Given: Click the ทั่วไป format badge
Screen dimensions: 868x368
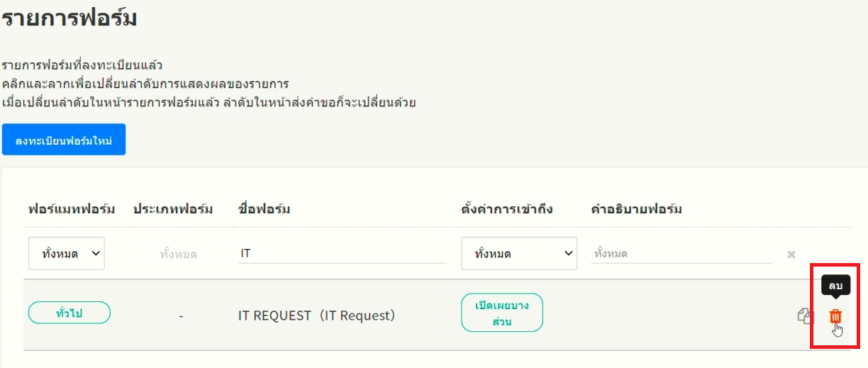Looking at the screenshot, I should [69, 313].
